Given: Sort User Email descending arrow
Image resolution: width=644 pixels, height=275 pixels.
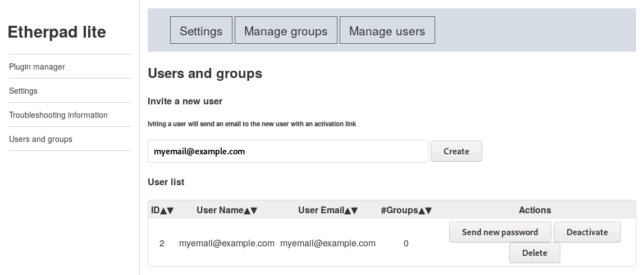Looking at the screenshot, I should (354, 210).
